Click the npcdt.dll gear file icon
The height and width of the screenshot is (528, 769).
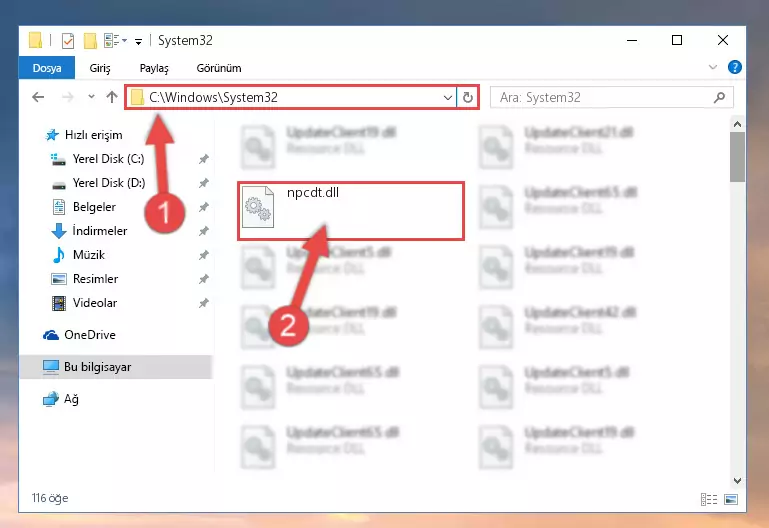[258, 207]
